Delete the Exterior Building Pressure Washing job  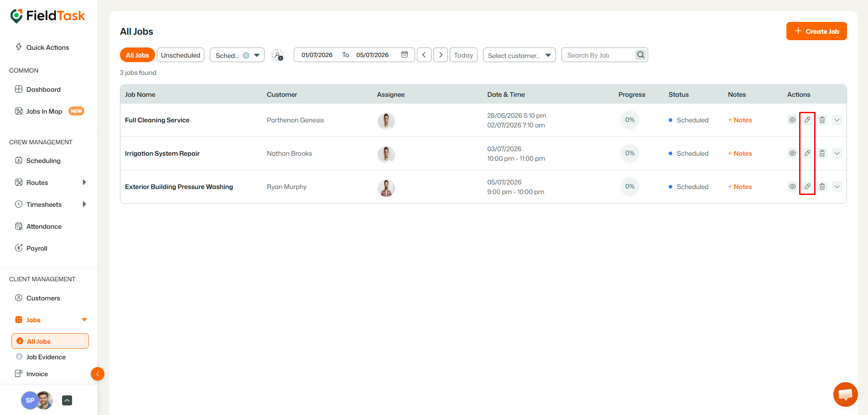pos(822,187)
